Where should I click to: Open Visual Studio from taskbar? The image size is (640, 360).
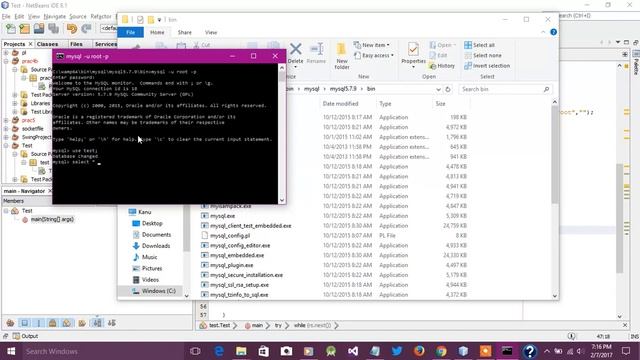[x=353, y=351]
